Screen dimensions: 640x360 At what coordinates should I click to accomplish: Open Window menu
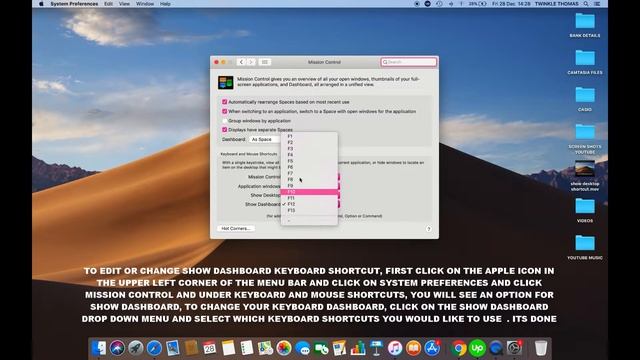pyautogui.click(x=145, y=4)
